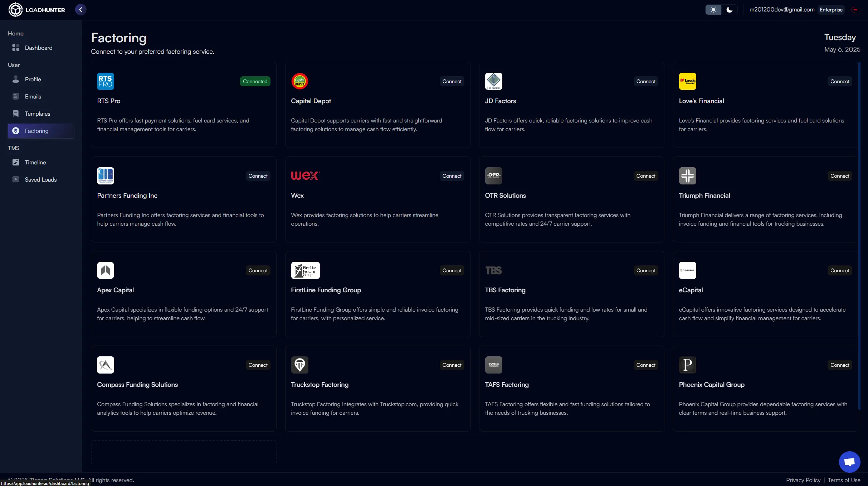Click the JD Factors logo icon
The image size is (868, 486).
pos(493,81)
